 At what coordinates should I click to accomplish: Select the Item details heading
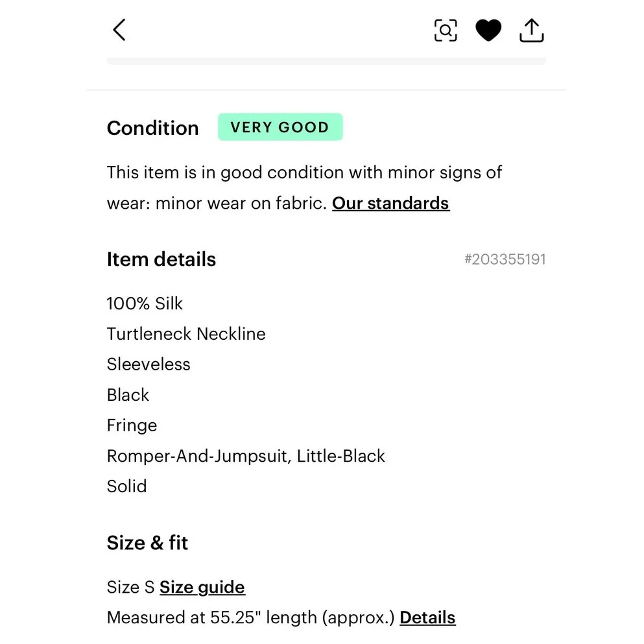point(161,259)
